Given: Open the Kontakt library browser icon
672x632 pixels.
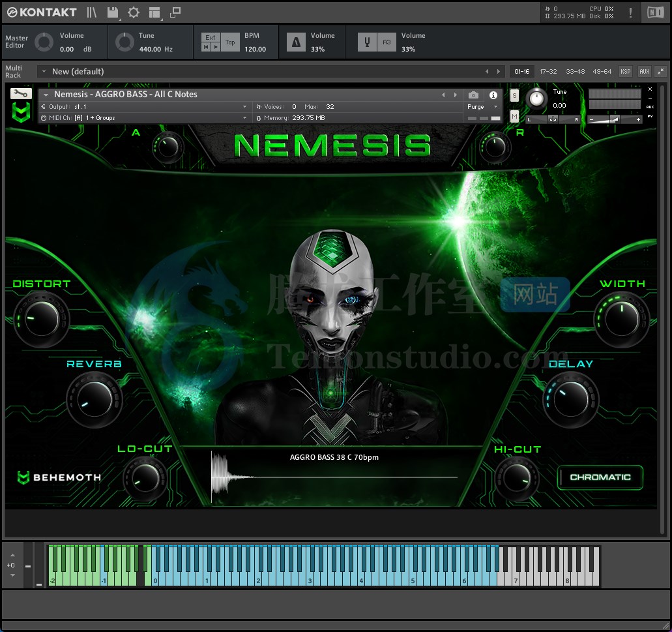Looking at the screenshot, I should (x=92, y=12).
